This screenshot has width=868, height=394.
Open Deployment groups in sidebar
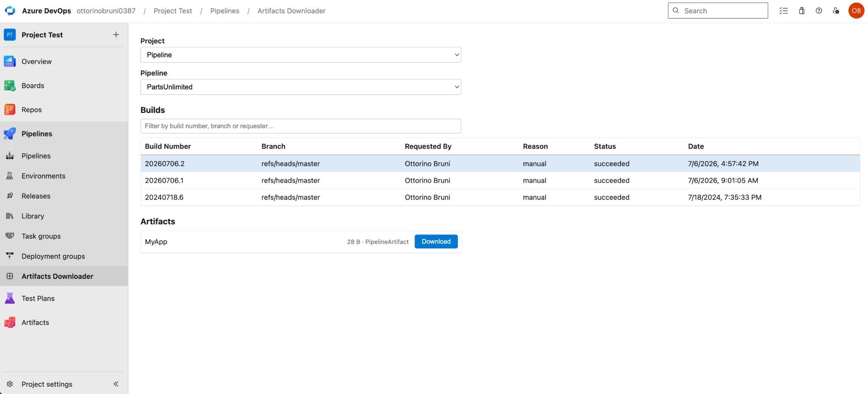pos(53,256)
